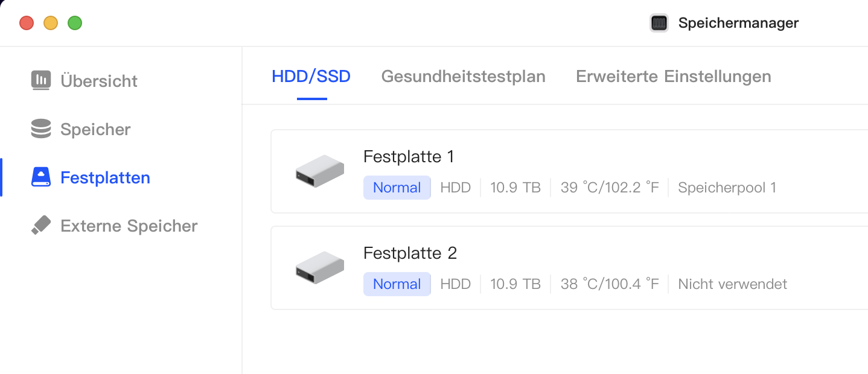Select the HDD/SSD tab

coord(311,77)
